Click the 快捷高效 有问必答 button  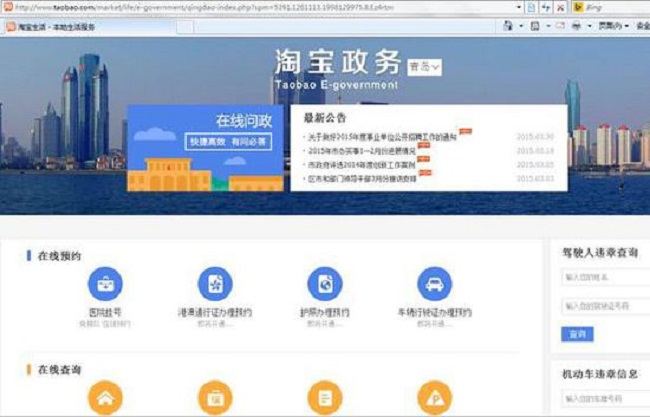tap(228, 142)
